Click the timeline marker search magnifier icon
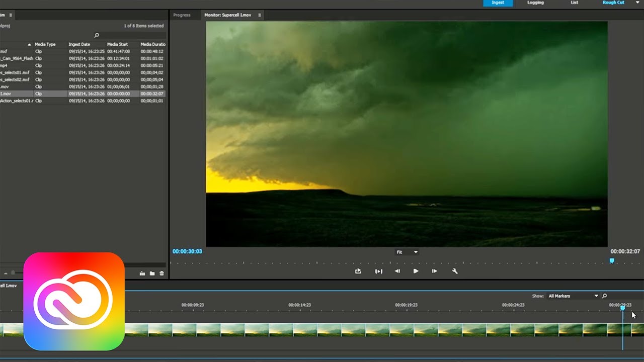This screenshot has width=644, height=362. point(605,296)
